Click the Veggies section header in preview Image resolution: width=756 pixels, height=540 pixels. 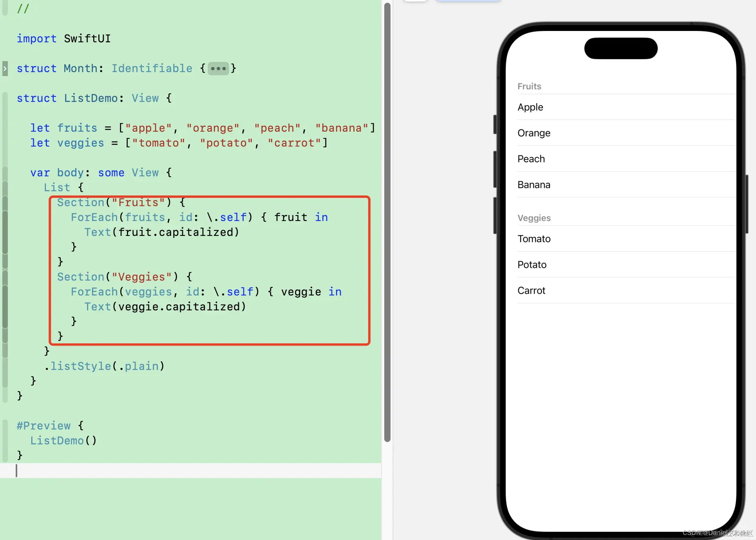pos(534,218)
